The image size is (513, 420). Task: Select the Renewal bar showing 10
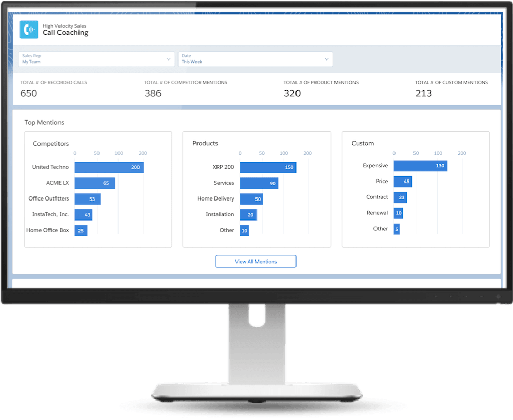click(398, 213)
